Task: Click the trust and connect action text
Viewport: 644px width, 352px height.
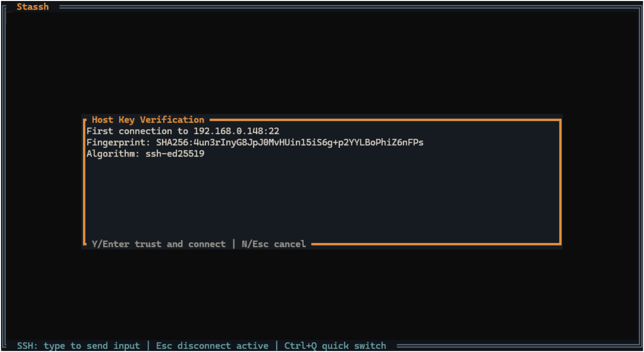Action: pos(159,244)
